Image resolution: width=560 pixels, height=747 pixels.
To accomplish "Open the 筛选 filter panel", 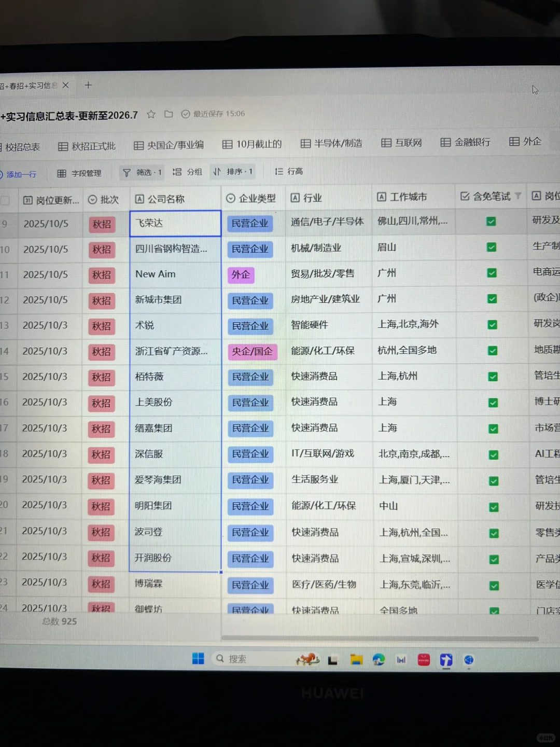I will click(142, 172).
